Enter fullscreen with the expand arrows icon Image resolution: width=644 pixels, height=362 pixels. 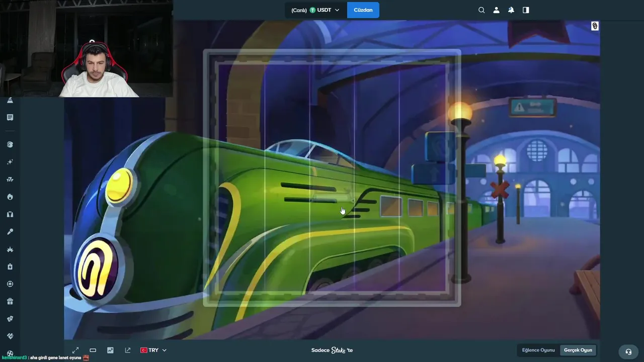[75, 350]
